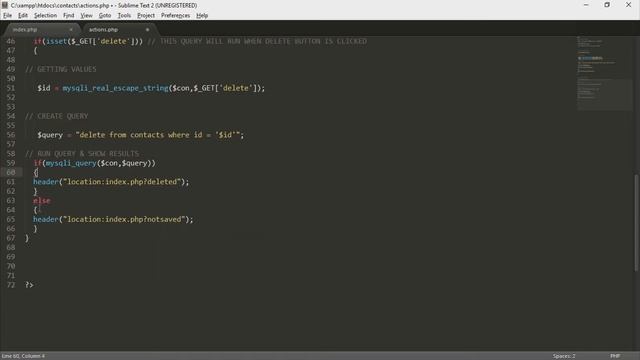
Task: Close the actions.php tab
Action: coord(147,29)
